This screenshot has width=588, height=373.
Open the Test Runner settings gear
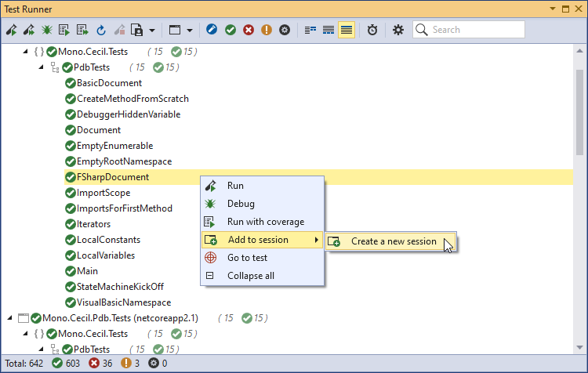tap(398, 30)
